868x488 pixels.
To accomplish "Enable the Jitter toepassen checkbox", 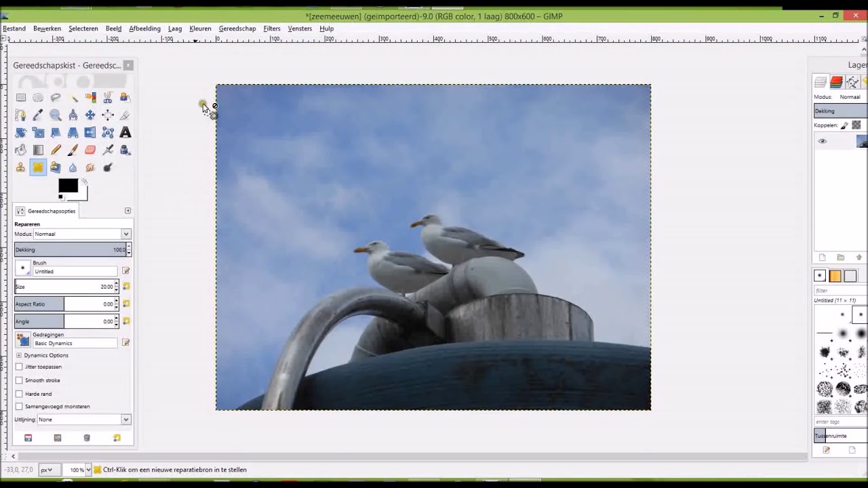I will [x=19, y=367].
